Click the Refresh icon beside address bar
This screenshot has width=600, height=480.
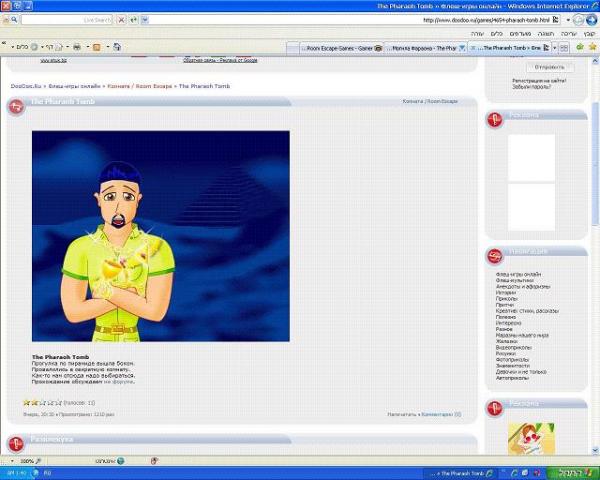click(133, 20)
